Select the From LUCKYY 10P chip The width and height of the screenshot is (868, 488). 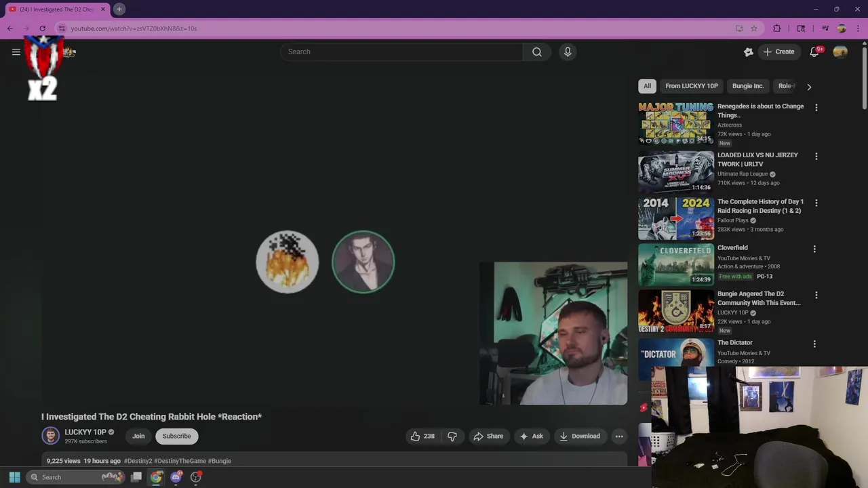pos(692,86)
